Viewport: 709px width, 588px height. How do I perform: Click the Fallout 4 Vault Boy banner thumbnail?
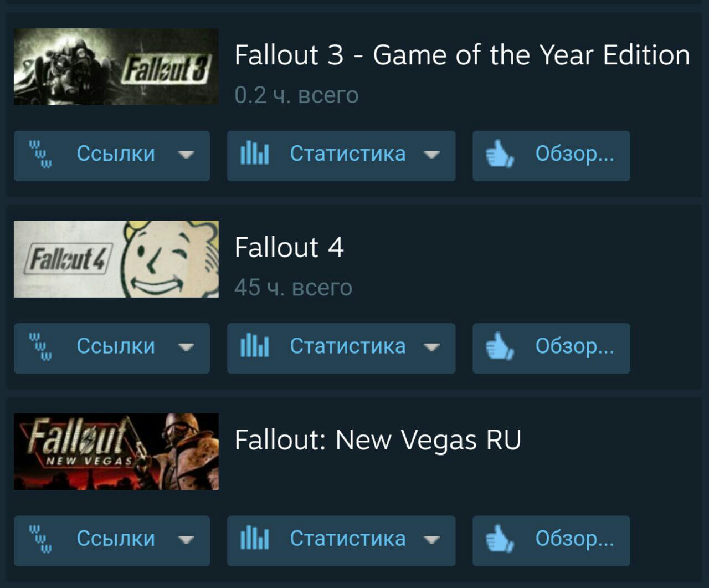click(x=116, y=259)
